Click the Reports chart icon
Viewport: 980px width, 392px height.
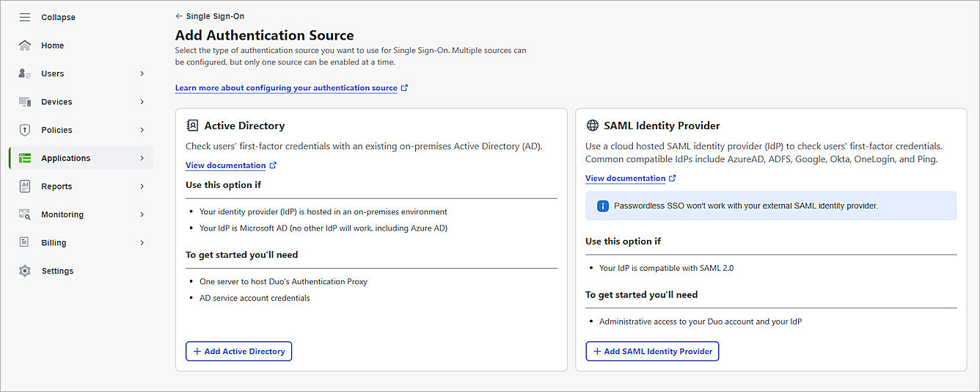[x=25, y=186]
